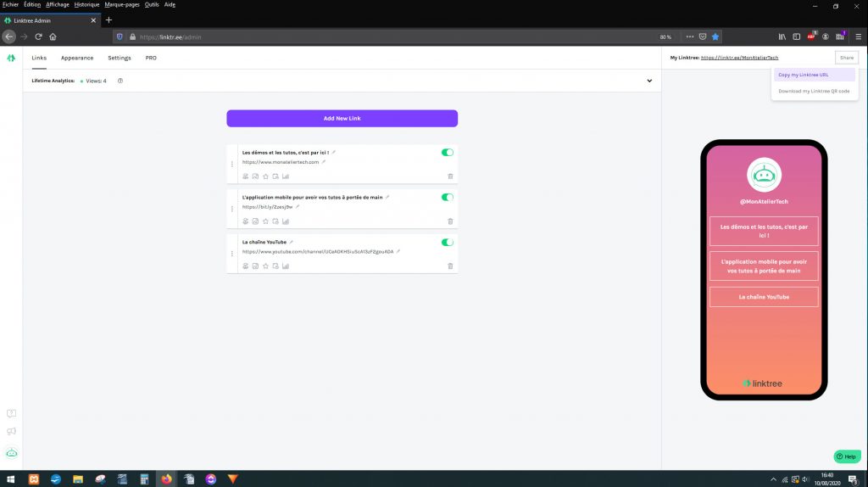Screen dimensions: 868x487
Task: Toggle off the 'La chaîne YouTube' link
Action: point(448,242)
